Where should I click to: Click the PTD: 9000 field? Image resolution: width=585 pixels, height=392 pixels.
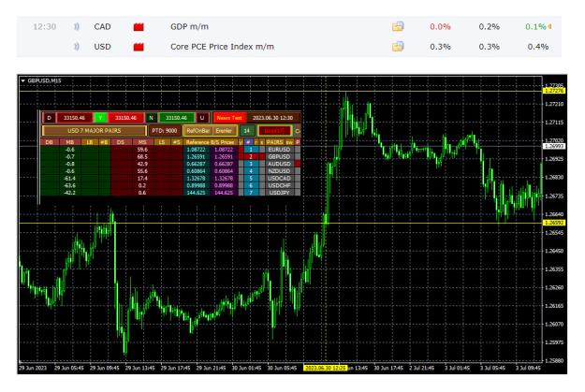[164, 131]
